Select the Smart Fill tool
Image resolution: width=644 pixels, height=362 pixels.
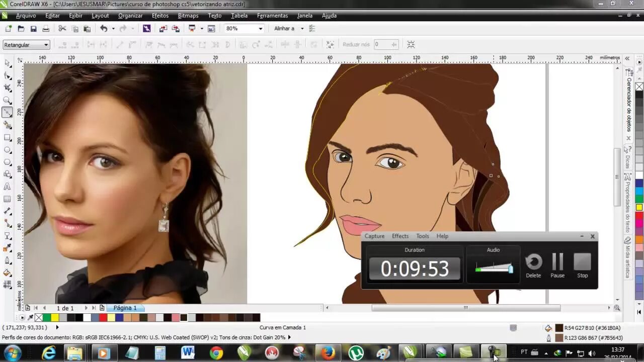[8, 125]
